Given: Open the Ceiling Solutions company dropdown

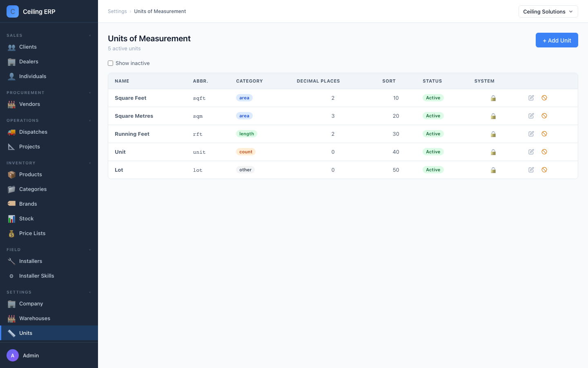Looking at the screenshot, I should (548, 11).
